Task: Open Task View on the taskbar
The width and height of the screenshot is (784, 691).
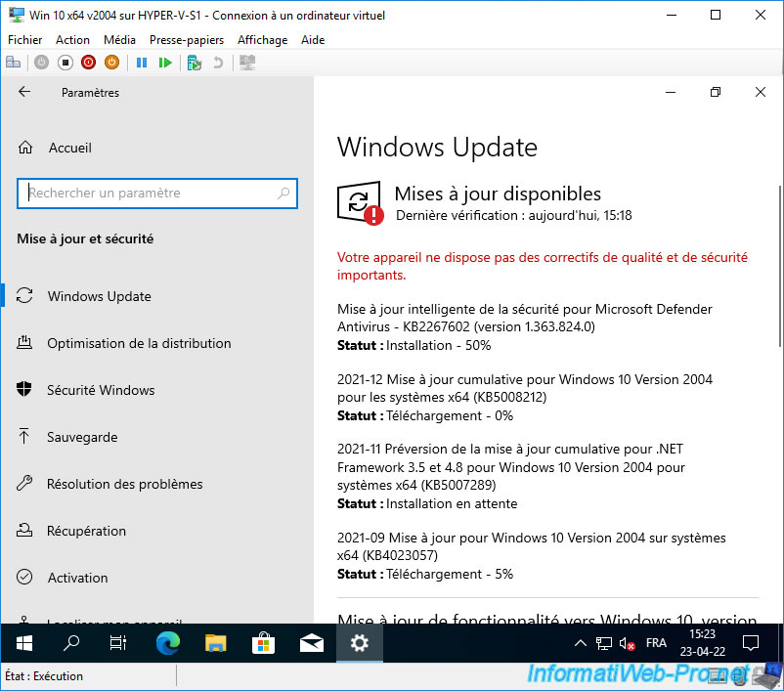Action: click(x=118, y=643)
